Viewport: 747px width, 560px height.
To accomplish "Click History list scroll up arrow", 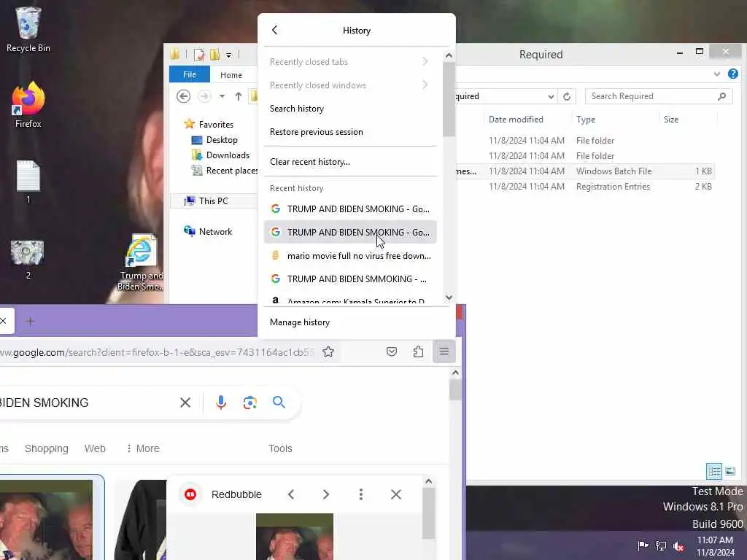I will [449, 55].
